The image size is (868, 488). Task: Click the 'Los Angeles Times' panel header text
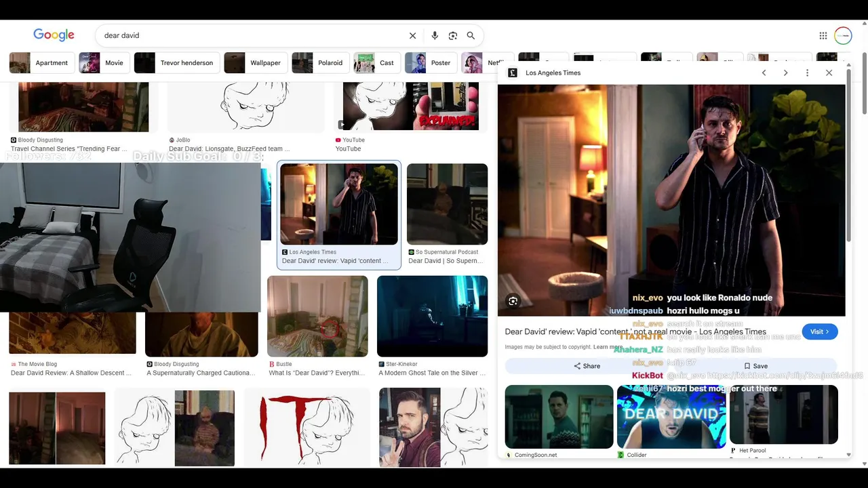coord(553,73)
